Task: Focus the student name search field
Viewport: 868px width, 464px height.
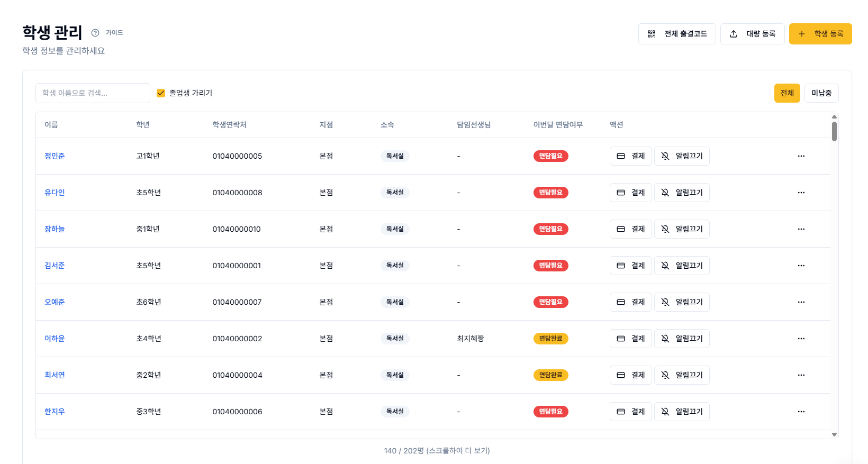Action: coord(93,93)
